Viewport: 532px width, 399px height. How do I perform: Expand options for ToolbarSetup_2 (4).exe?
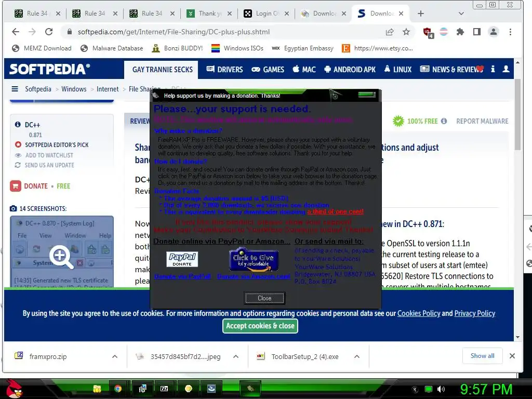point(356,356)
